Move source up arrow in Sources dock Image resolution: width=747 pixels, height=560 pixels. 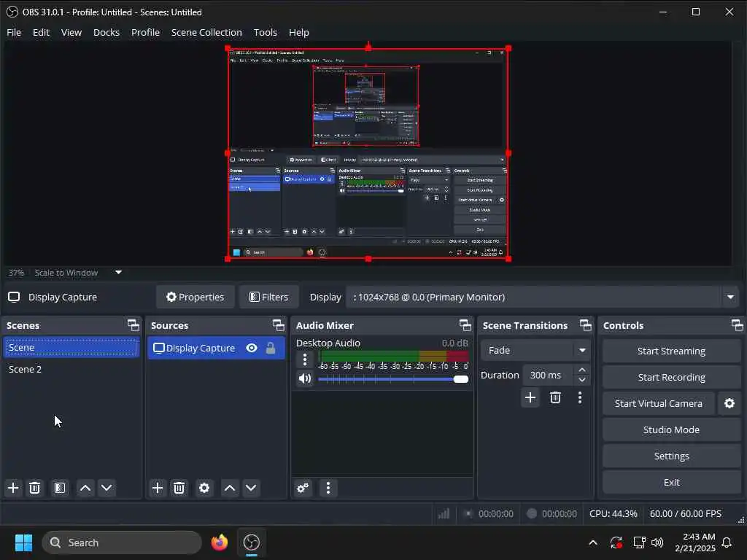pyautogui.click(x=230, y=488)
